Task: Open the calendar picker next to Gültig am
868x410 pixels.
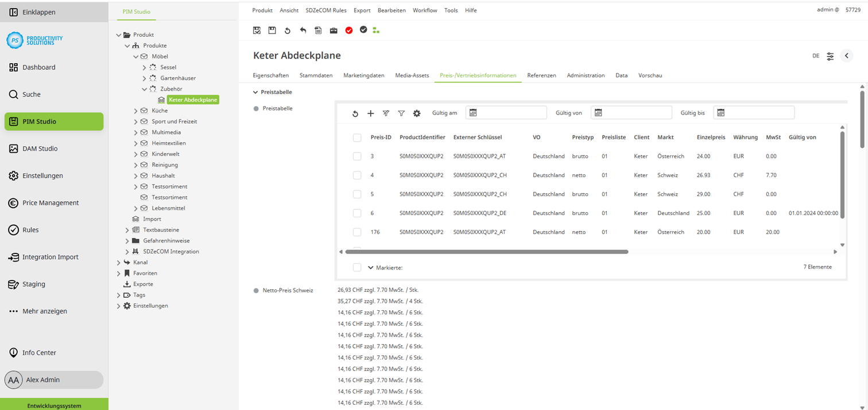Action: (x=473, y=112)
